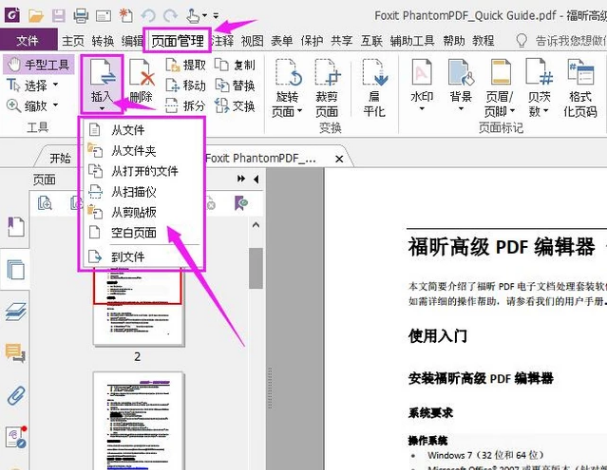Screen dimensions: 607x470
Task: Select the Hand tool (手型工具)
Action: pyautogui.click(x=38, y=64)
